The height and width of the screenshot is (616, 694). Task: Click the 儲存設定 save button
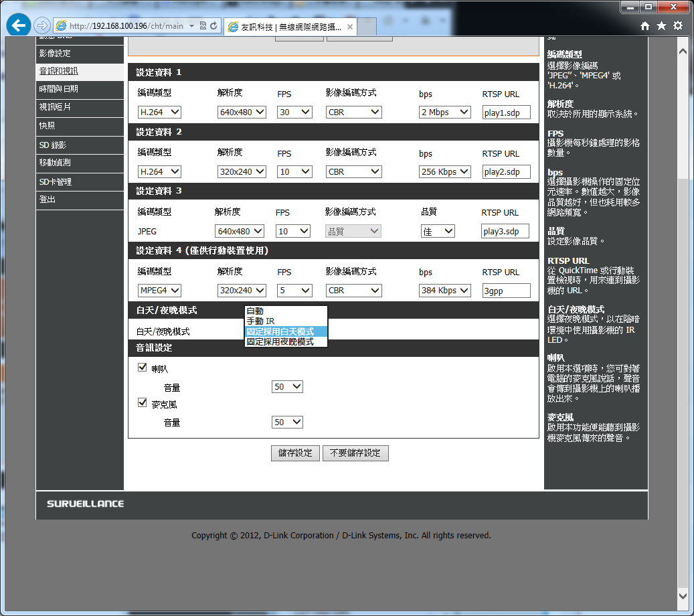click(295, 453)
